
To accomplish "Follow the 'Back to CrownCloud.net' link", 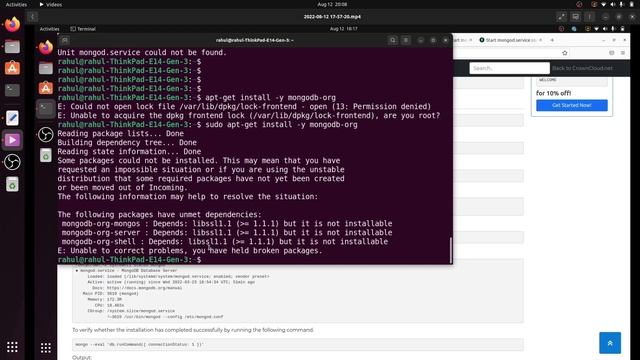I will (582, 68).
